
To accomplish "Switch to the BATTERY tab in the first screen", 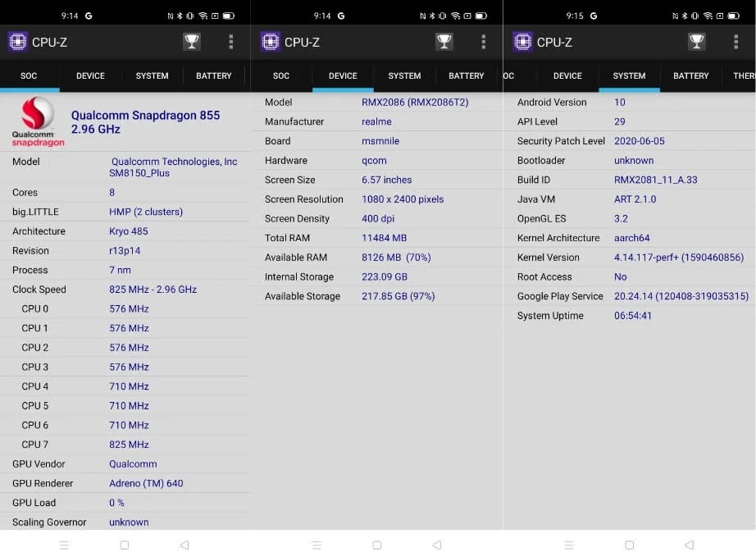I will tap(213, 75).
